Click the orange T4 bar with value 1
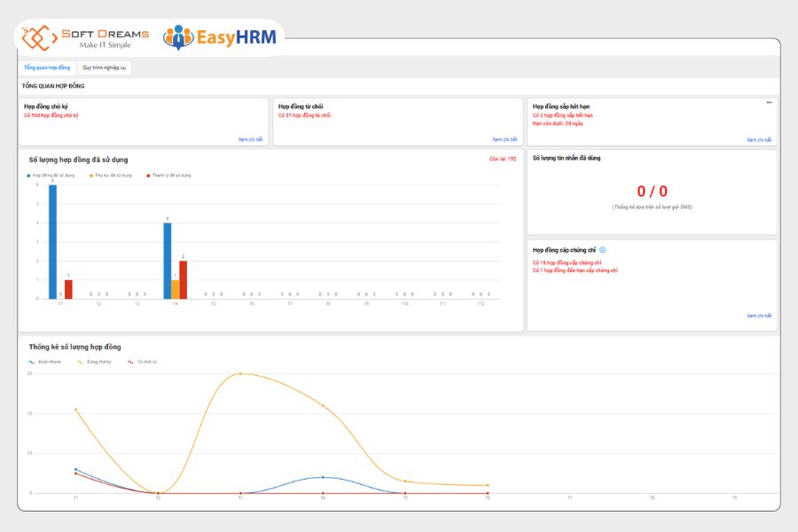This screenshot has height=532, width=798. pos(175,289)
